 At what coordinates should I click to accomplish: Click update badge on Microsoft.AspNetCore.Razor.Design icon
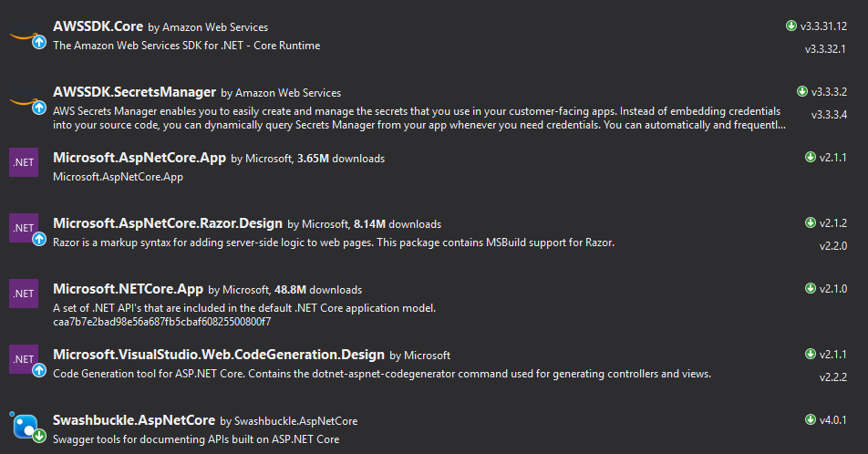click(x=38, y=239)
